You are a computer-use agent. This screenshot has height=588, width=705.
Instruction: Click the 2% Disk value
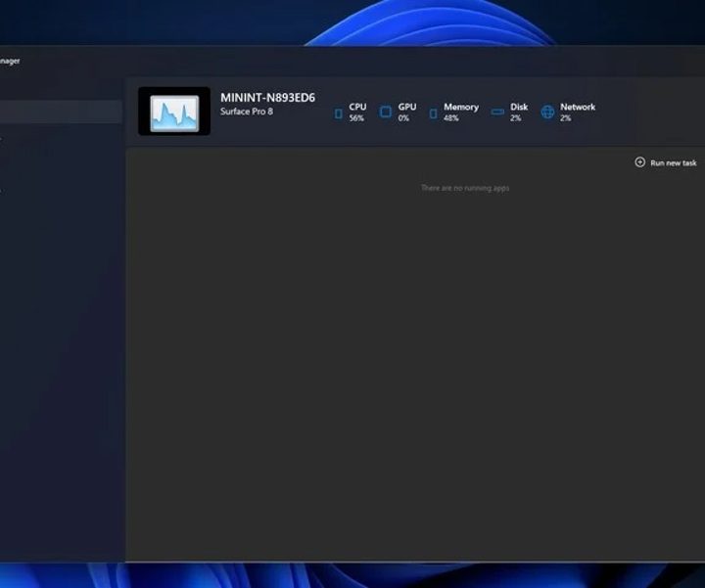[515, 118]
